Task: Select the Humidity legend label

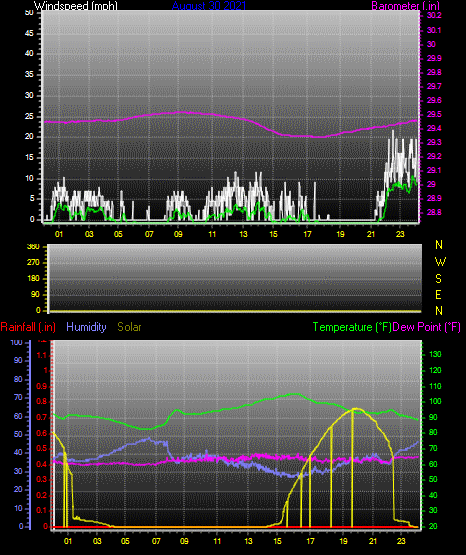Action: [x=86, y=327]
